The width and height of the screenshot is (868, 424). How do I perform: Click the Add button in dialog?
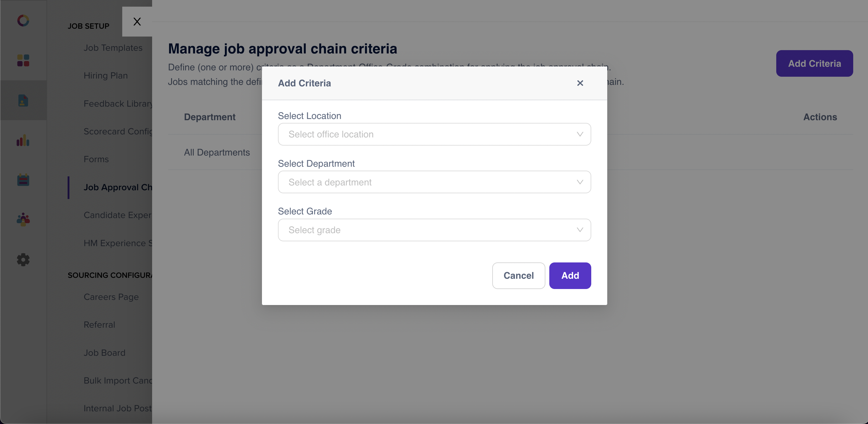coord(570,276)
